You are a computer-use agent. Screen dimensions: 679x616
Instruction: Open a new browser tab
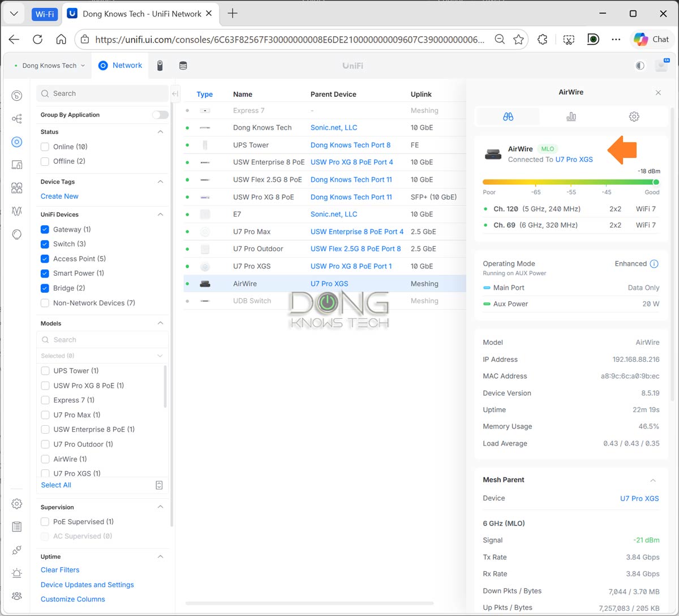[x=233, y=14]
